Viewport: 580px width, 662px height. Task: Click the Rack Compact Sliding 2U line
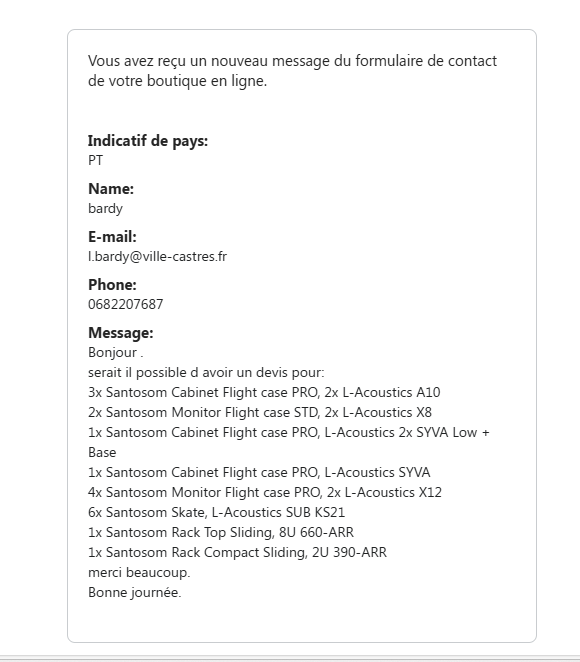237,553
